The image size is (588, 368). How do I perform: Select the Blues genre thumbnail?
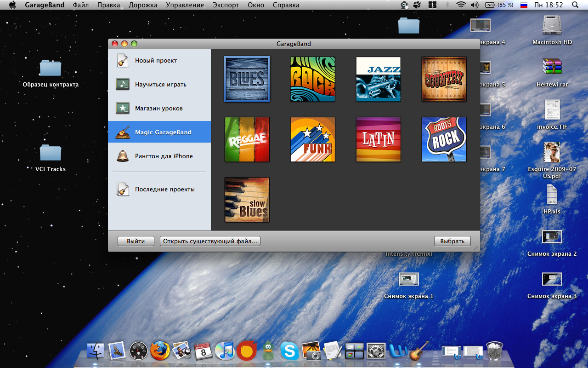(247, 79)
